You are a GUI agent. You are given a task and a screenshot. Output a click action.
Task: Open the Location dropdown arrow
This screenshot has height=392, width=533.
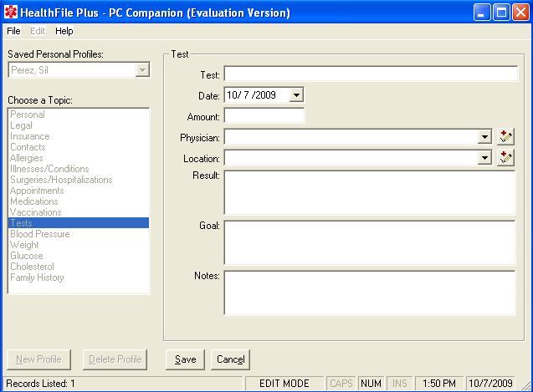pyautogui.click(x=484, y=158)
